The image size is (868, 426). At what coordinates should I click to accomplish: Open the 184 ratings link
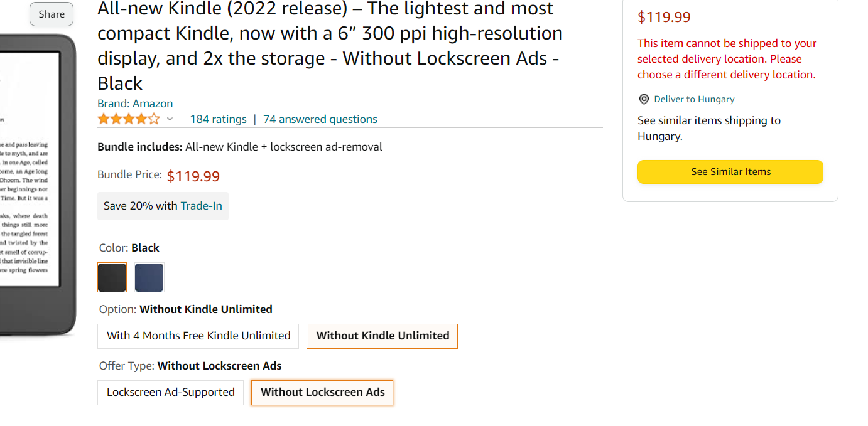(218, 119)
